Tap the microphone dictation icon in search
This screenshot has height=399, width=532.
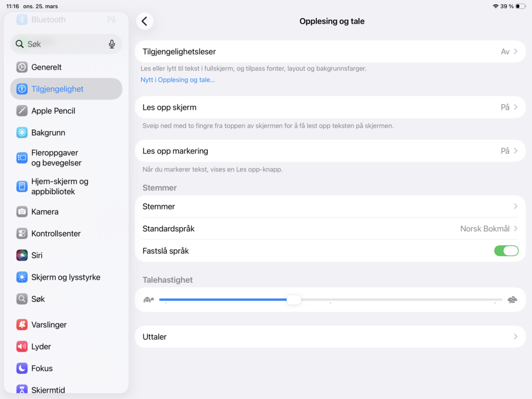(112, 44)
